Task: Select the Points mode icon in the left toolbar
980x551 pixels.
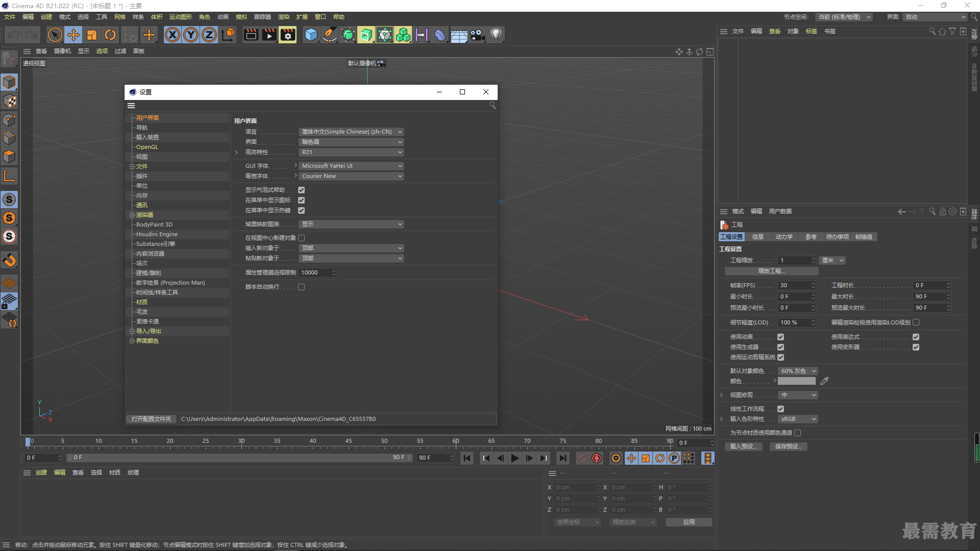Action: pyautogui.click(x=9, y=120)
